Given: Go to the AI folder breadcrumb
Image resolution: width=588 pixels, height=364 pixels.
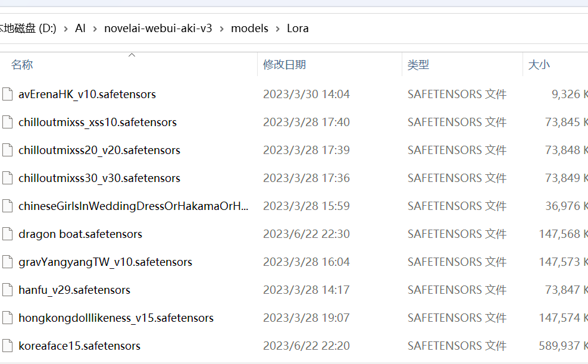Looking at the screenshot, I should click(80, 29).
